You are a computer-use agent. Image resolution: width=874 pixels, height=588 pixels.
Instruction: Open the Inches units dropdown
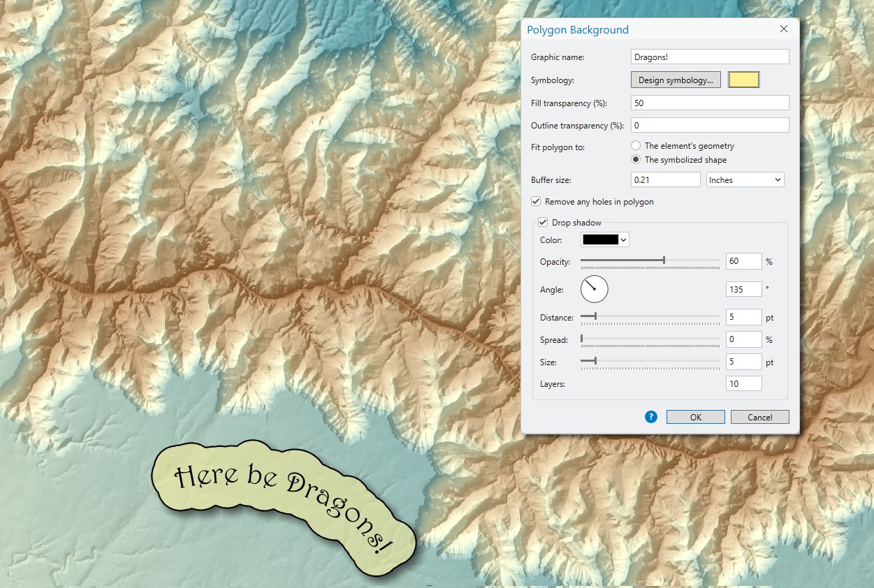[x=745, y=180]
